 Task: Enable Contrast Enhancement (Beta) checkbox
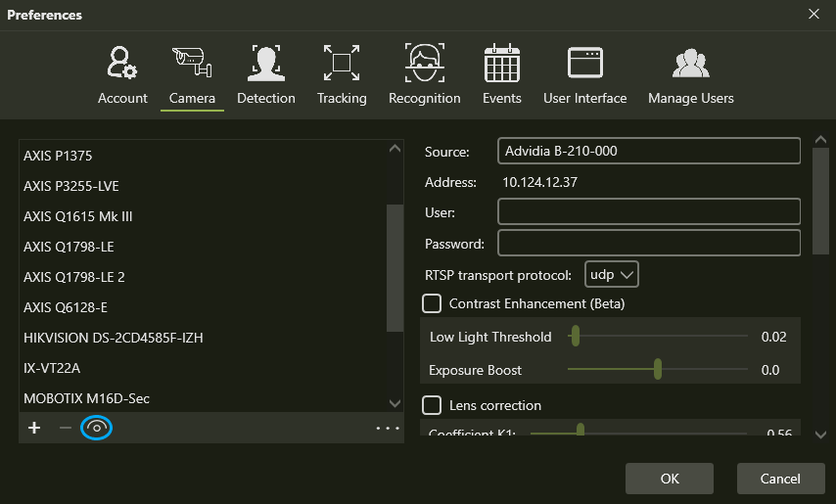coord(432,303)
